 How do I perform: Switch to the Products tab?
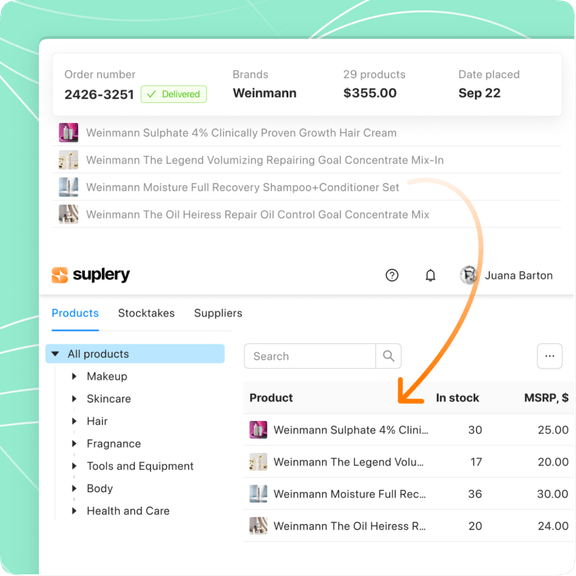pos(75,313)
